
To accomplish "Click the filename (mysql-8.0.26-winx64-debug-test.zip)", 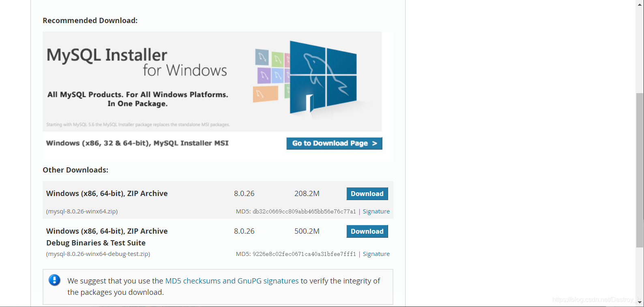I will point(98,254).
